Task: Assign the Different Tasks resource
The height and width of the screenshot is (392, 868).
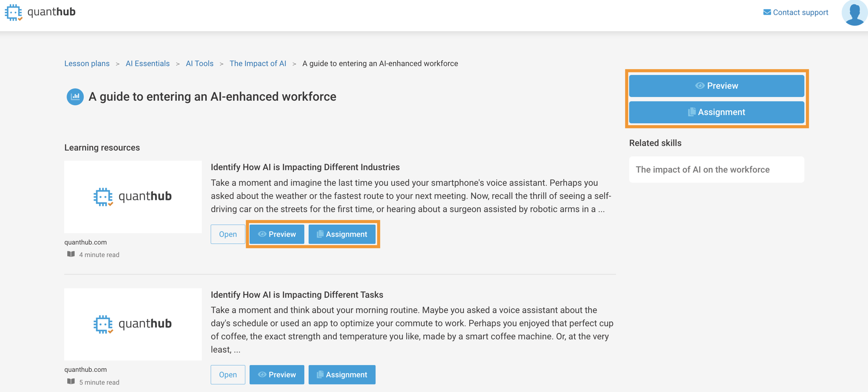Action: 342,375
